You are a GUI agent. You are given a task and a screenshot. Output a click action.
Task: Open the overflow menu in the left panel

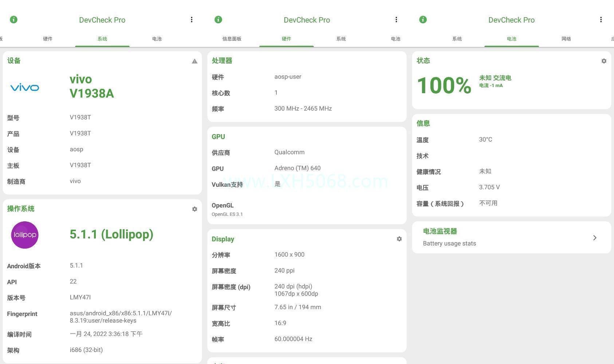[192, 20]
